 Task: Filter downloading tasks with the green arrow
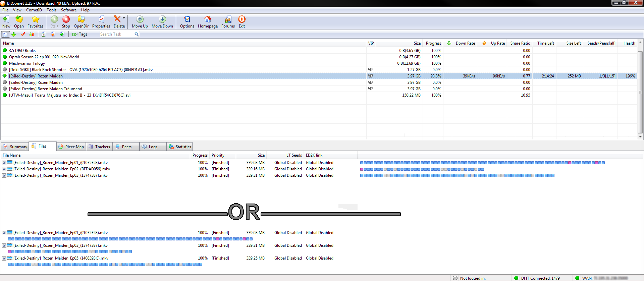(x=14, y=34)
